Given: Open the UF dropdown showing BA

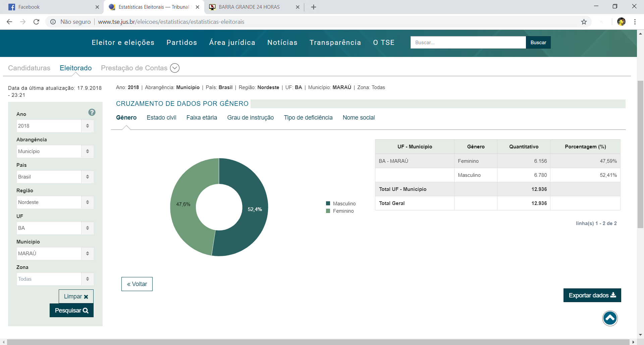Looking at the screenshot, I should click(x=55, y=228).
